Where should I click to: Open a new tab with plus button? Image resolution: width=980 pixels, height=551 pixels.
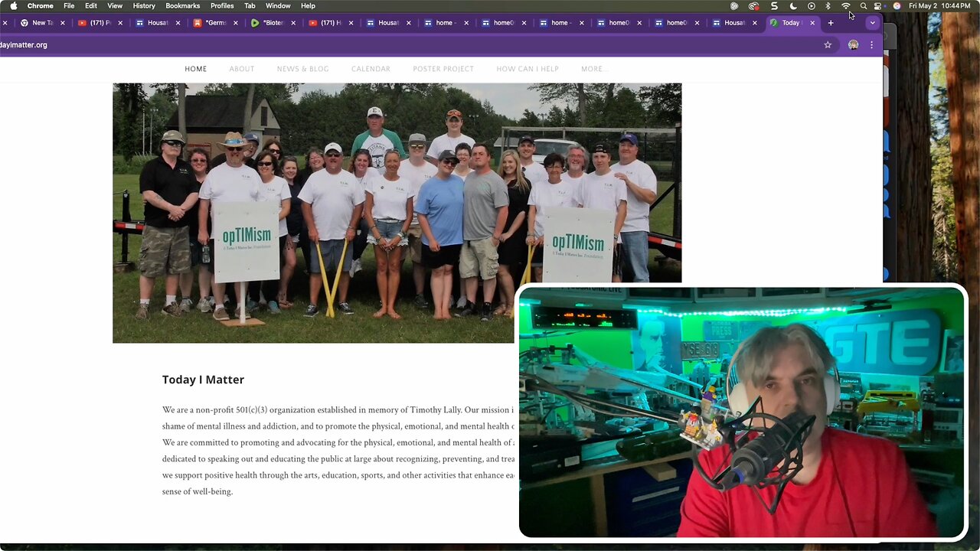pos(831,23)
